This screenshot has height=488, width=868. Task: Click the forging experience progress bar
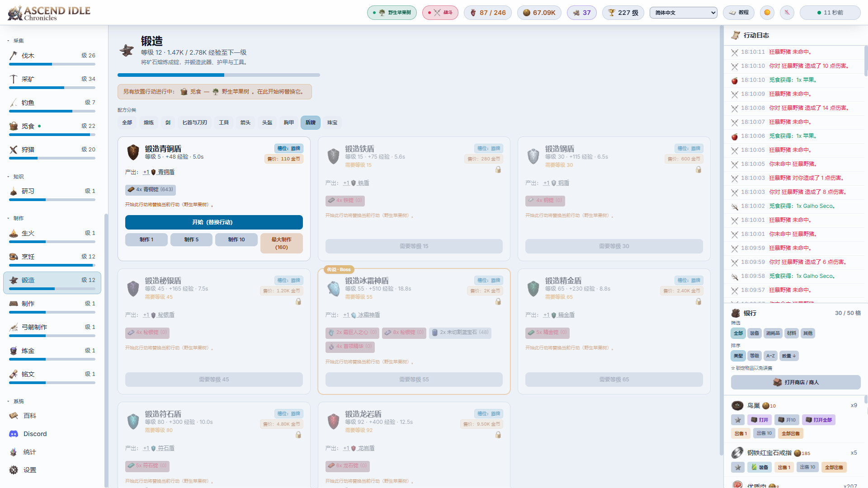tap(219, 75)
